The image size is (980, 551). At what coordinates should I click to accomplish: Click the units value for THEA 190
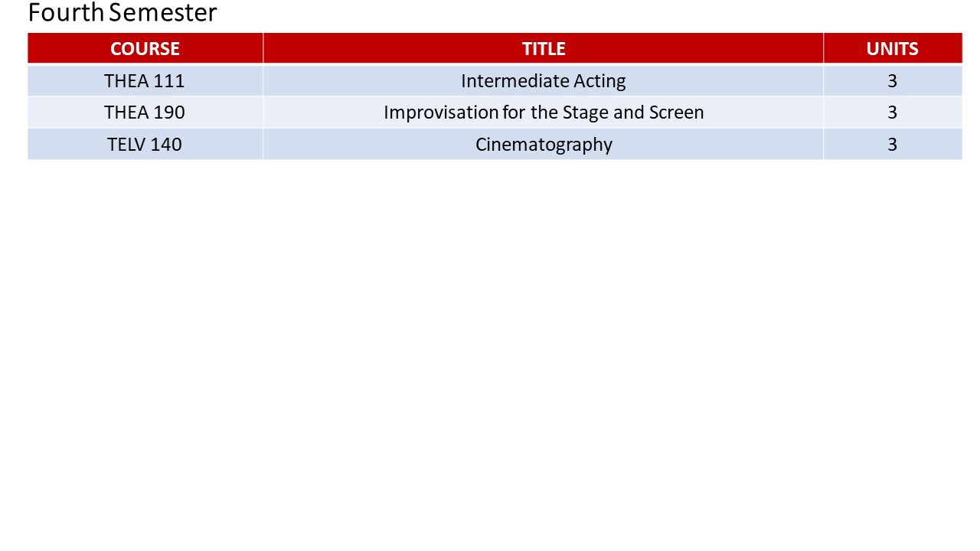(x=892, y=112)
